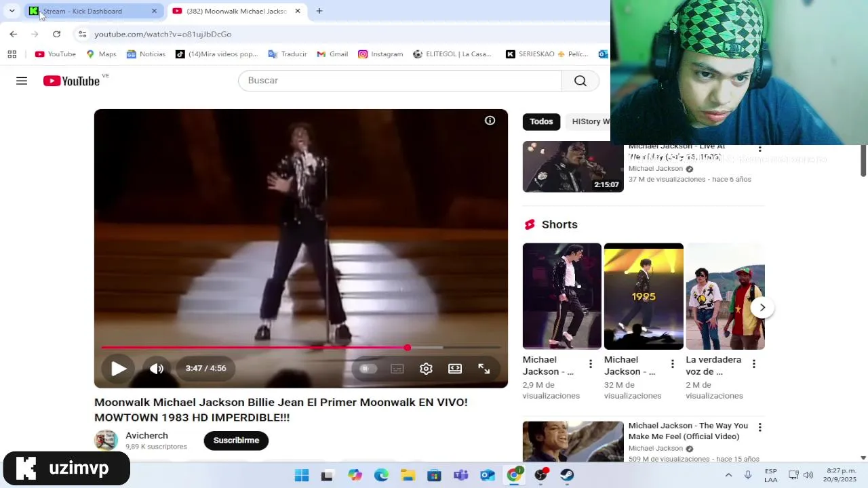This screenshot has height=488, width=868.
Task: Open the Michael Jackson Live At Wembley thumbnail
Action: (x=573, y=167)
